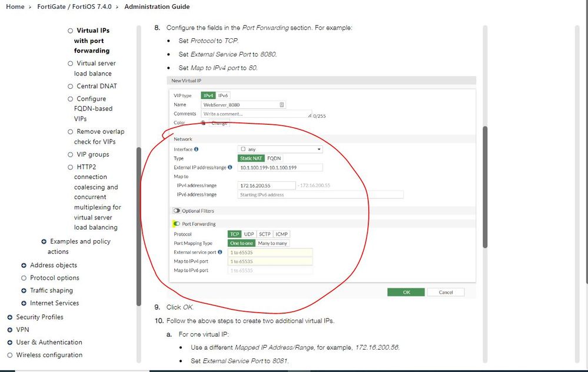This screenshot has height=372, width=588.
Task: Expand Examples and policy actions section
Action: (44, 241)
